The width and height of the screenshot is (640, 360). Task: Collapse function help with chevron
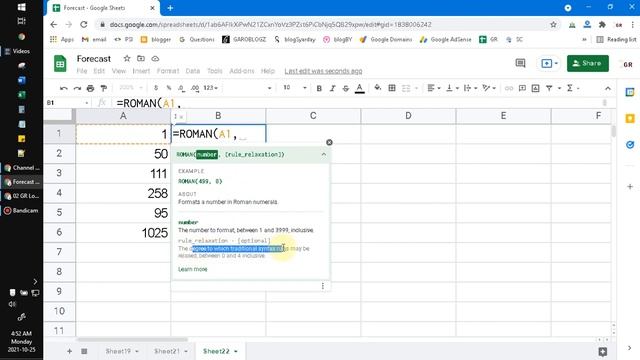coord(324,154)
